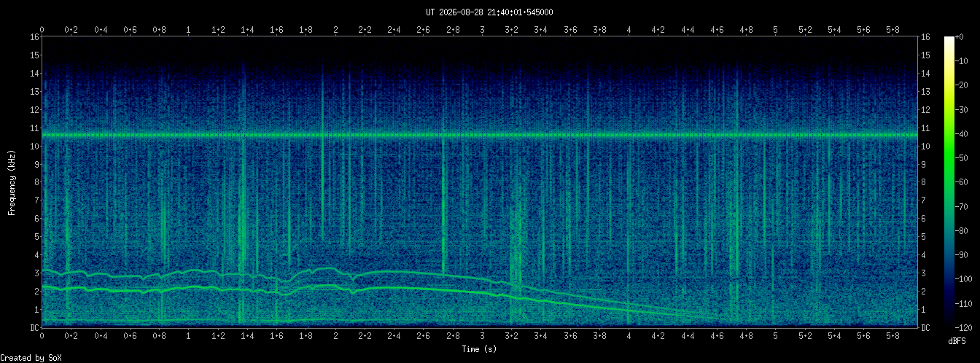Click the 'Time (s)' axis label
This screenshot has height=363, width=980.
pos(480,349)
